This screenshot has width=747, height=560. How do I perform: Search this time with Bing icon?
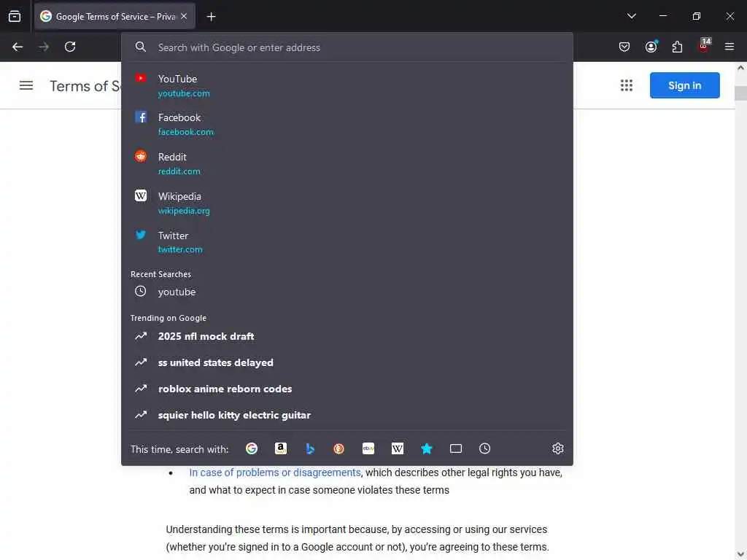(x=309, y=448)
